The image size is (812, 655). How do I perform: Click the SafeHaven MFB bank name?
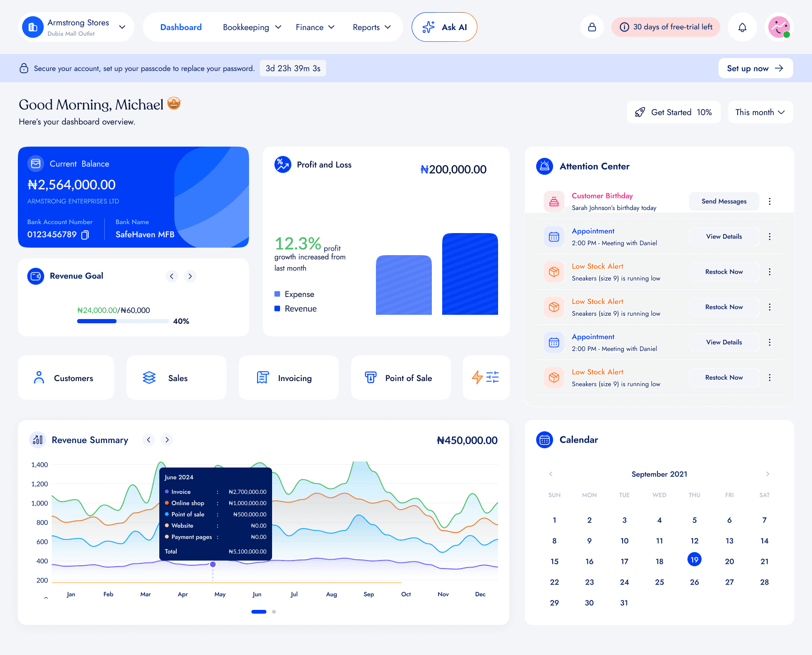[145, 234]
